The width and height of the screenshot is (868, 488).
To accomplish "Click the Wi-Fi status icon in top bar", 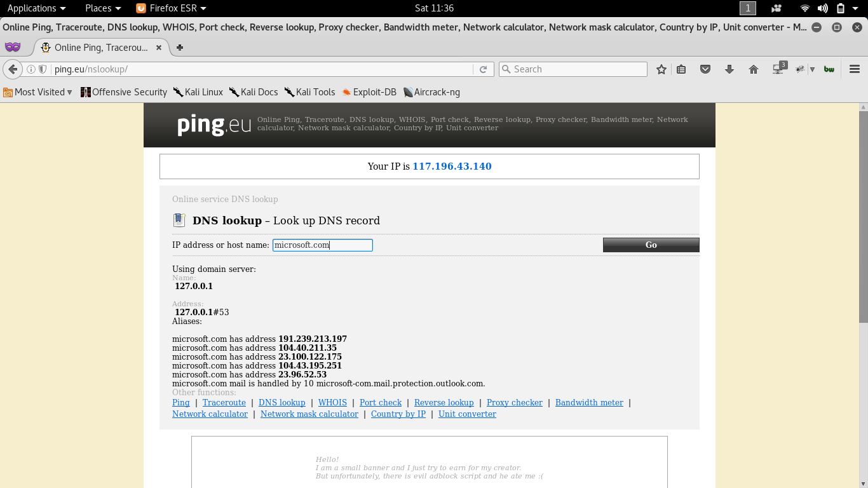I will click(805, 8).
